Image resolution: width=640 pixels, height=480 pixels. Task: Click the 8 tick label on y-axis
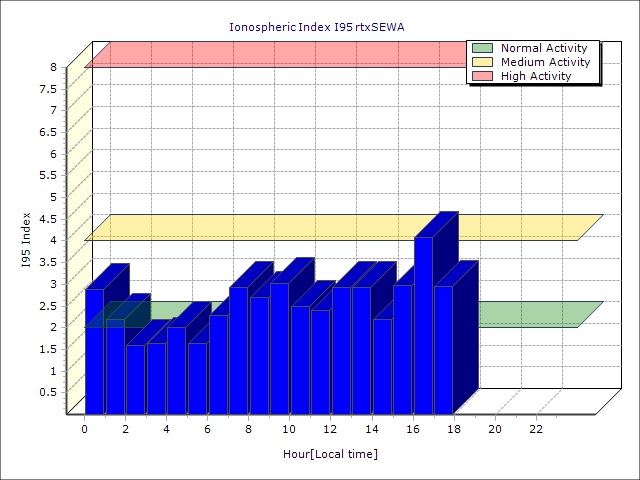point(54,67)
